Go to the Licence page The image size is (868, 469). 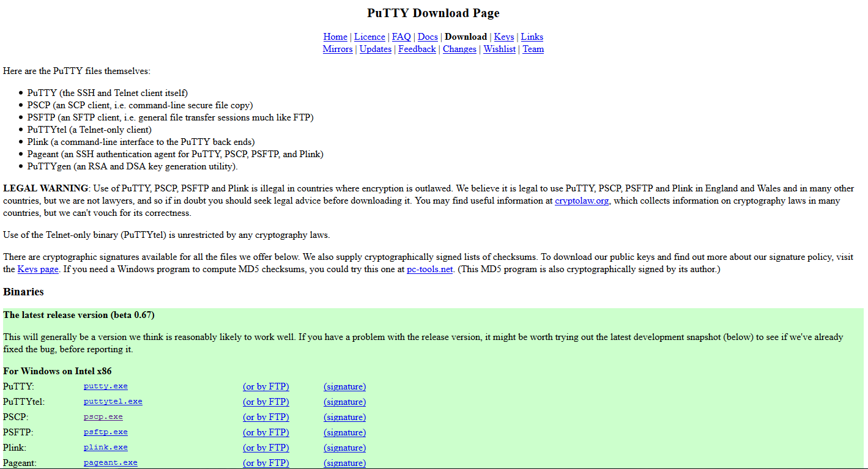[369, 37]
